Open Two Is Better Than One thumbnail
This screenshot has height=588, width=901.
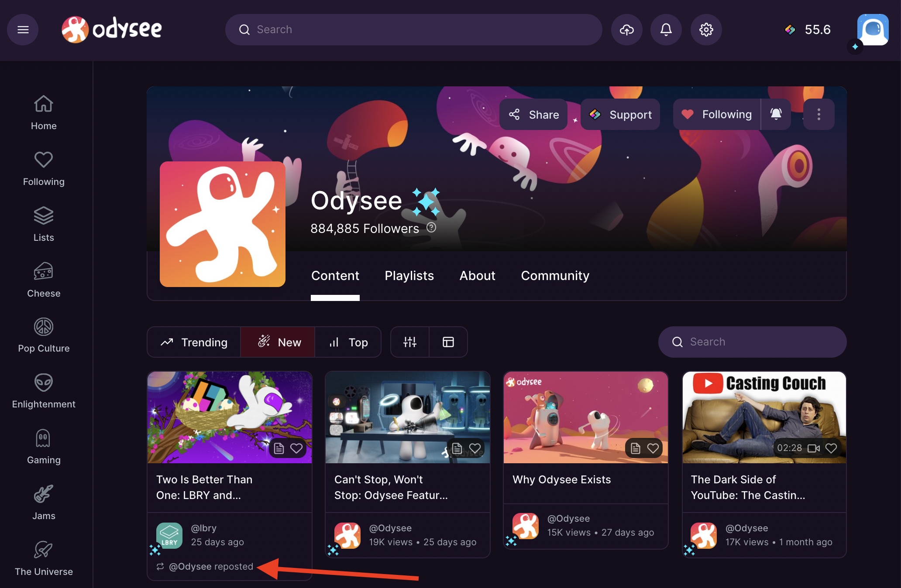(230, 417)
